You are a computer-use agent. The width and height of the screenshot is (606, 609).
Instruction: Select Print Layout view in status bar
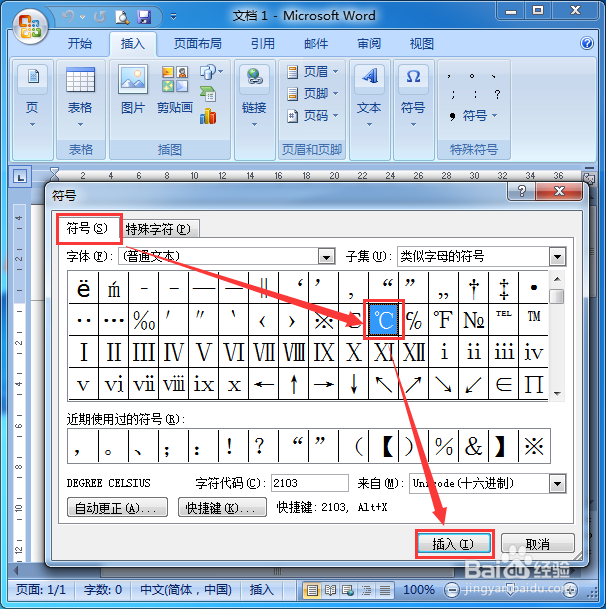tap(312, 590)
